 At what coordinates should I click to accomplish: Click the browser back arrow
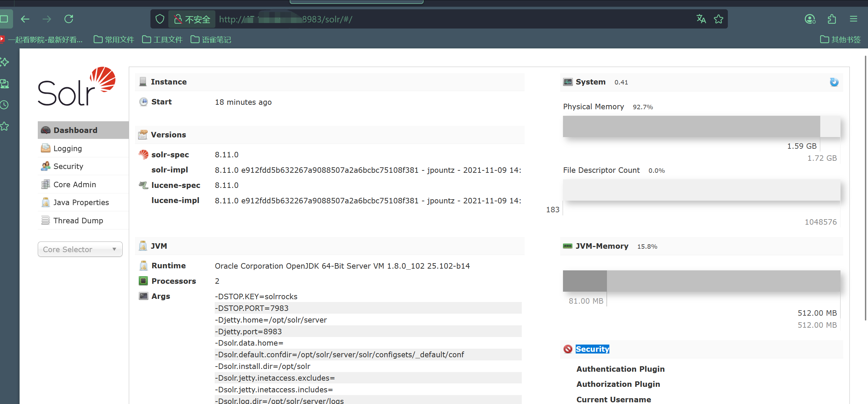tap(25, 19)
